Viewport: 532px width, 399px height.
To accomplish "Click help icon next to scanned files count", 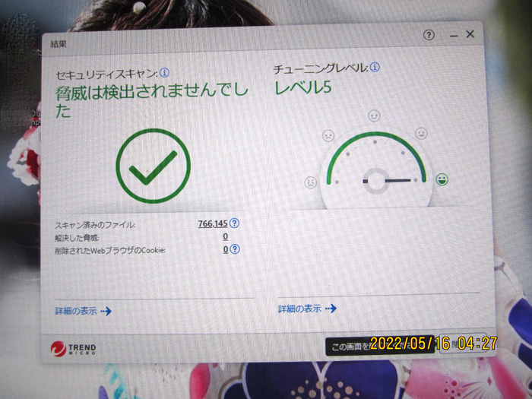I will [x=235, y=223].
